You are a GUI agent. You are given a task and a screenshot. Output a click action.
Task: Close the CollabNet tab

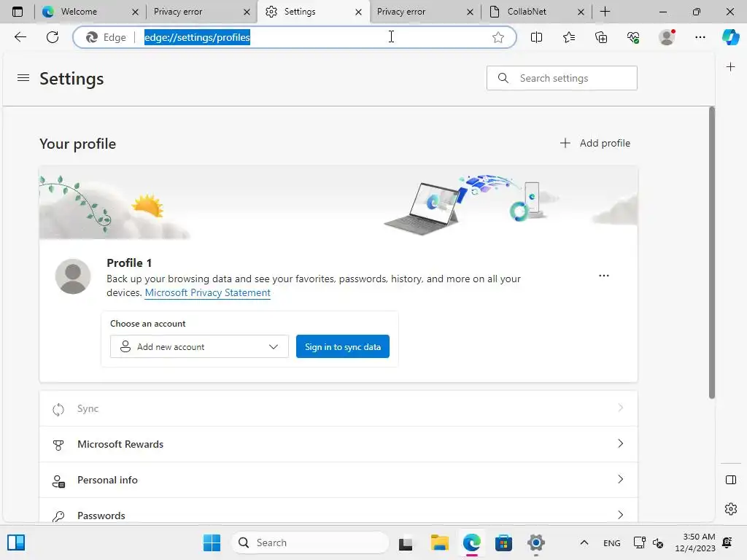click(581, 12)
